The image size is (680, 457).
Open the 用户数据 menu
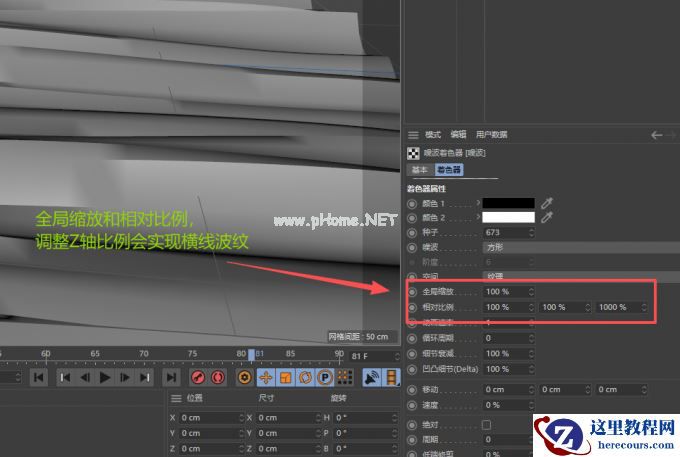click(x=491, y=135)
